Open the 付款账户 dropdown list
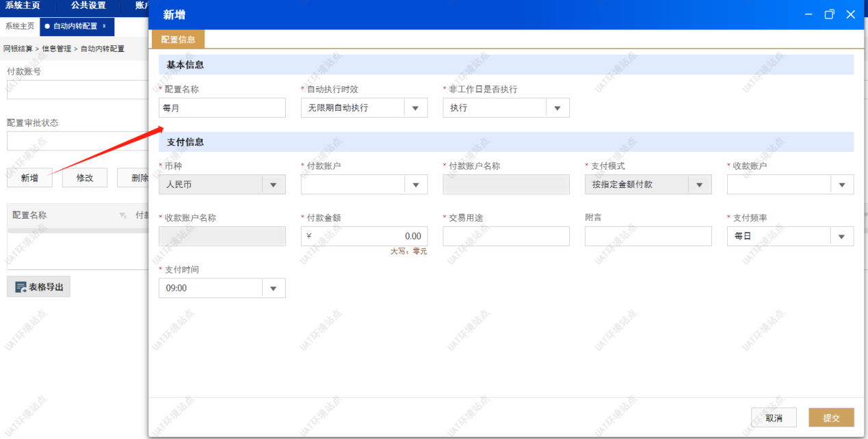Image resolution: width=868 pixels, height=439 pixels. pyautogui.click(x=415, y=185)
